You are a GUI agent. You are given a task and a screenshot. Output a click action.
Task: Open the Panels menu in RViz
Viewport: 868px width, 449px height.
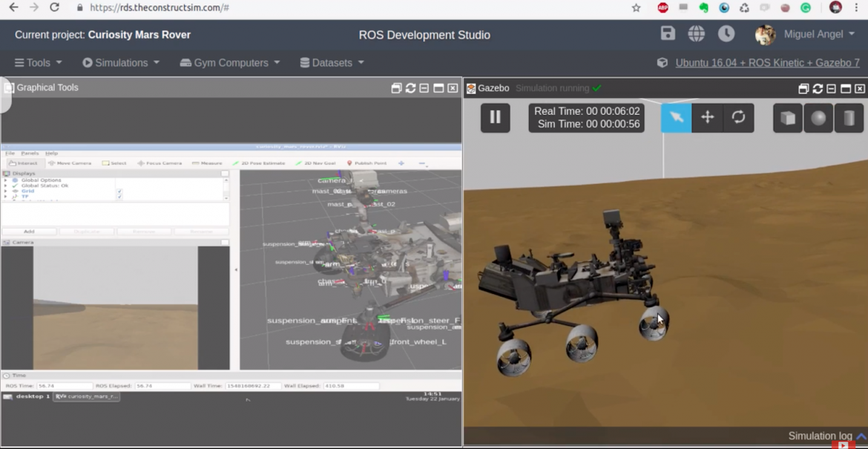pyautogui.click(x=30, y=154)
